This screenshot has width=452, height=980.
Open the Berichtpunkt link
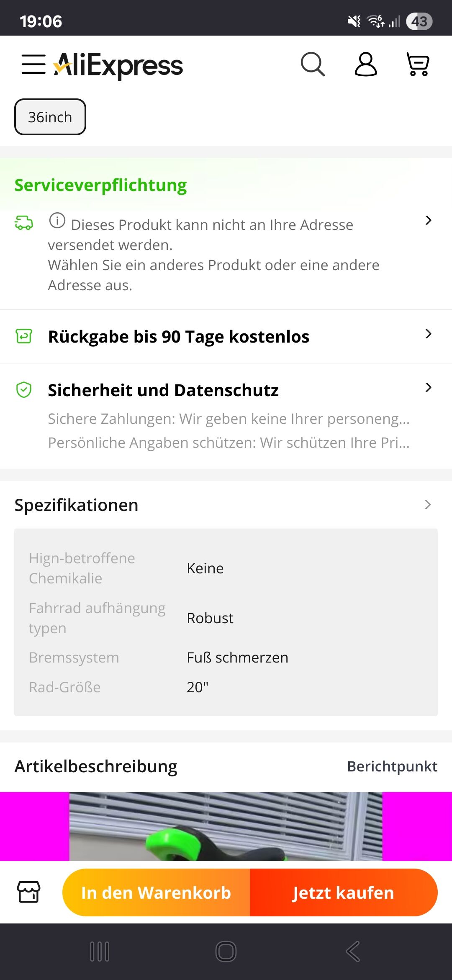(x=392, y=766)
